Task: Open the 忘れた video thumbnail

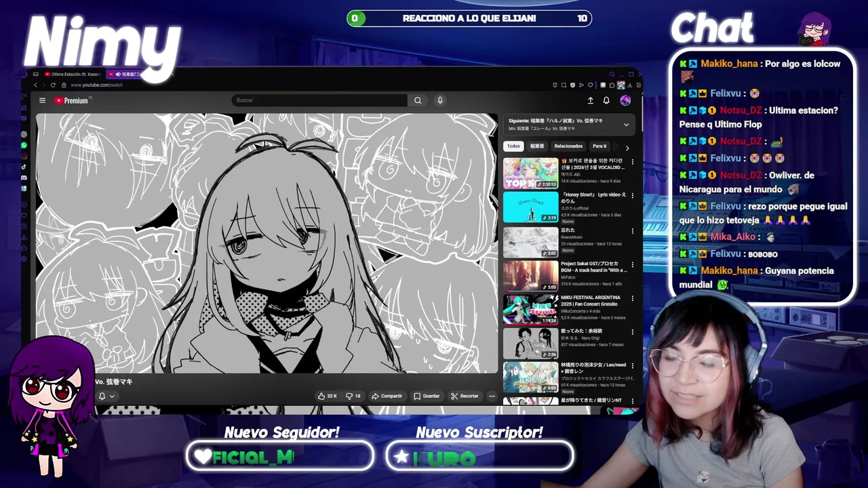Action: pyautogui.click(x=530, y=241)
